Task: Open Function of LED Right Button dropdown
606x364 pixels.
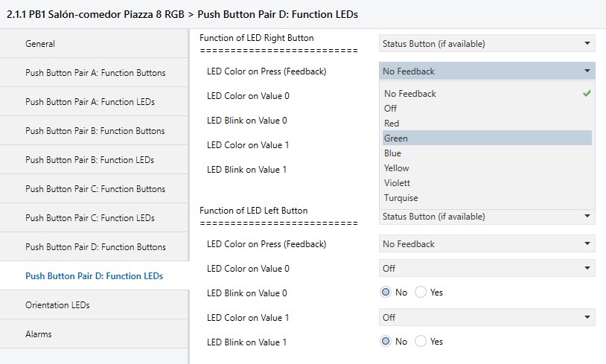Action: [487, 44]
